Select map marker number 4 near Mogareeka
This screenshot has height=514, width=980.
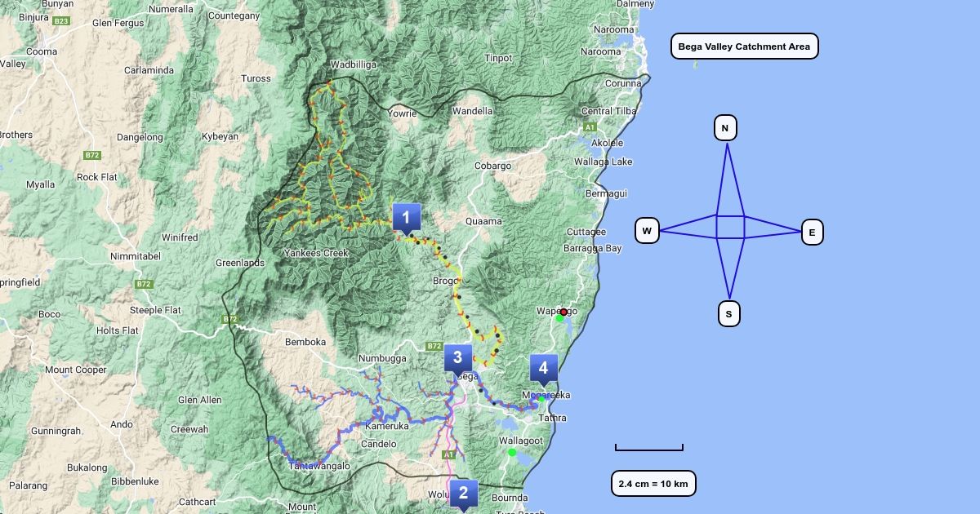pyautogui.click(x=543, y=368)
